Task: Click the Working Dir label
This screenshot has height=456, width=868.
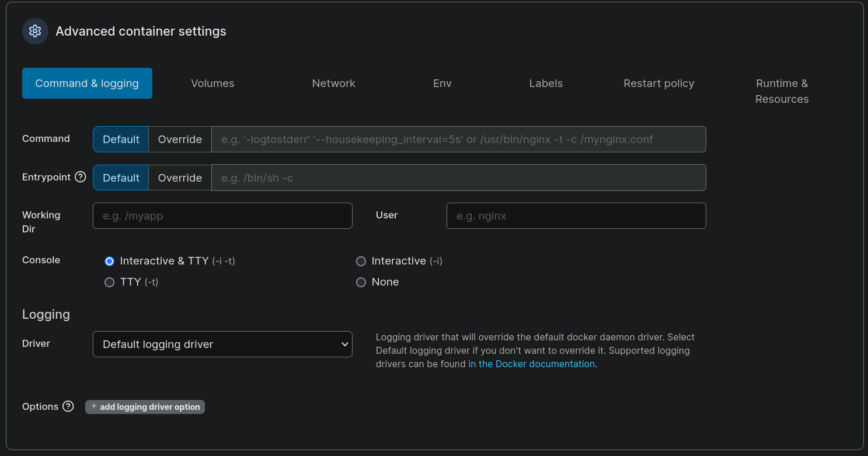Action: click(41, 222)
